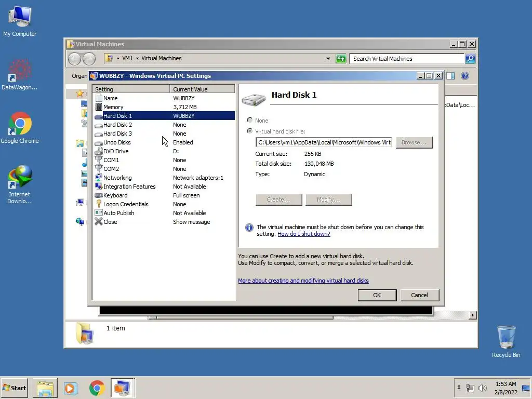
Task: Select the Close setting row
Action: [x=164, y=221]
